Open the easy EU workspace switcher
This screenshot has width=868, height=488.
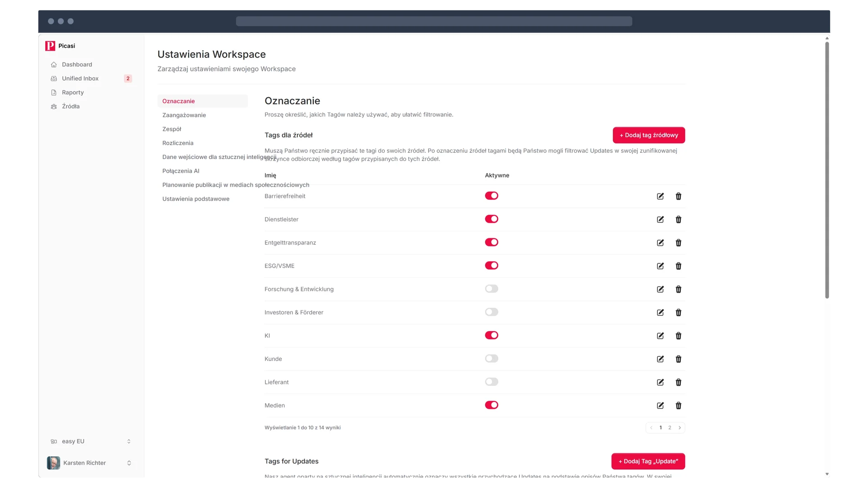91,441
